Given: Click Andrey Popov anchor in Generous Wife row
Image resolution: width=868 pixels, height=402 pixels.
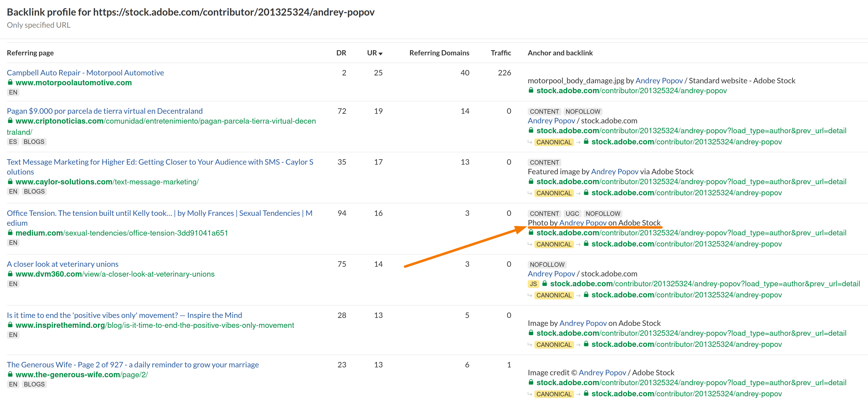Looking at the screenshot, I should pyautogui.click(x=602, y=373).
